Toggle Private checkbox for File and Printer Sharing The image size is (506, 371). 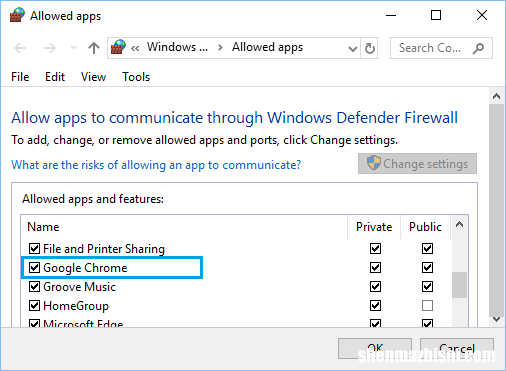(375, 248)
